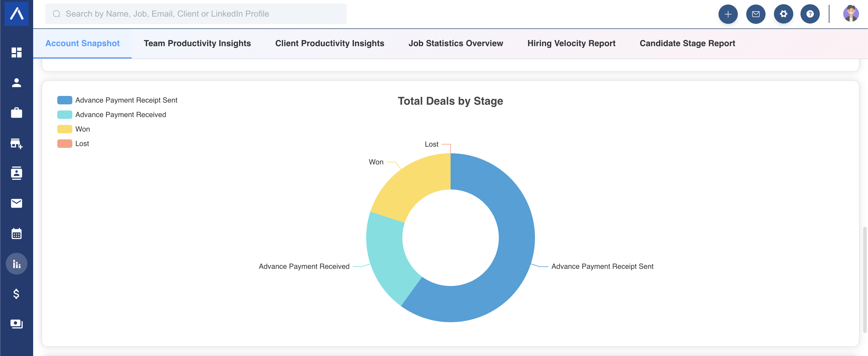Toggle the Lost legend swatch
Viewport: 868px width, 356px height.
point(65,144)
